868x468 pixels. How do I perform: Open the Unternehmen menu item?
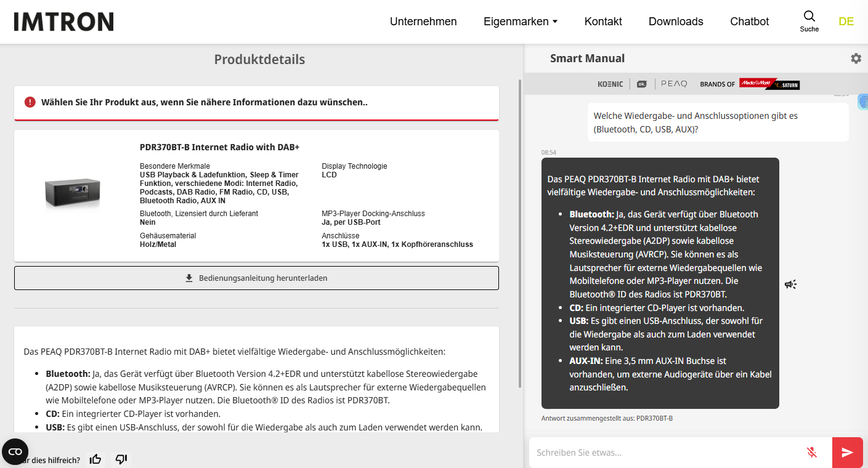pos(423,21)
